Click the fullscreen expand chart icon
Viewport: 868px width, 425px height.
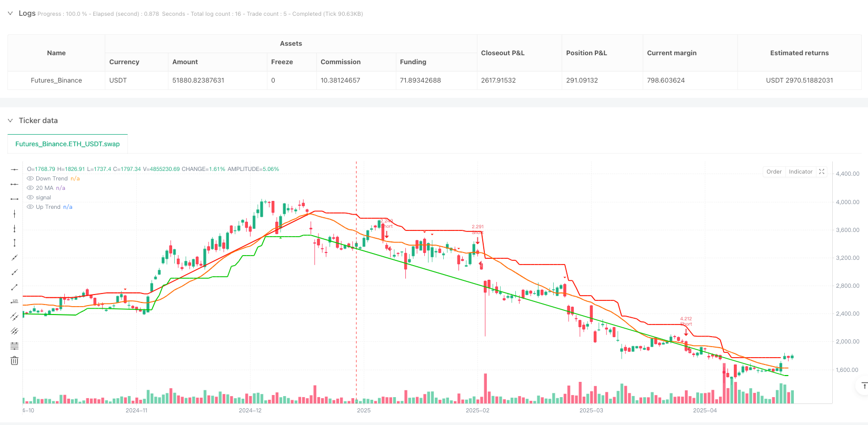point(822,172)
